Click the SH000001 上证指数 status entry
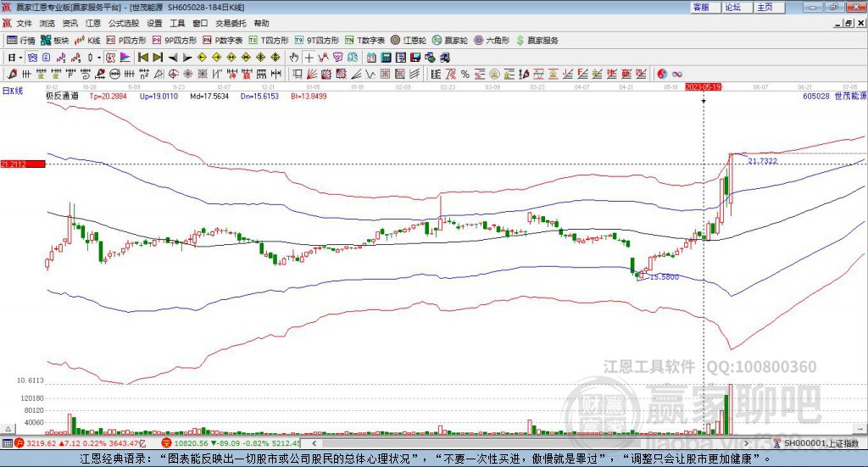868x467 pixels. [821, 443]
